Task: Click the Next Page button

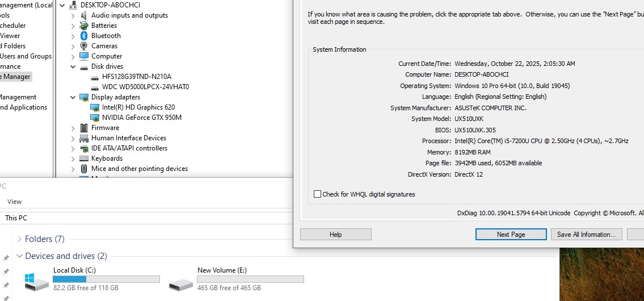Action: click(x=511, y=235)
